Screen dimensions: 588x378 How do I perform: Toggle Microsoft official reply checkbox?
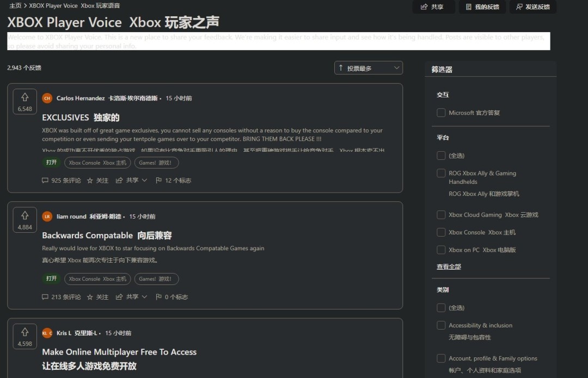(x=441, y=113)
